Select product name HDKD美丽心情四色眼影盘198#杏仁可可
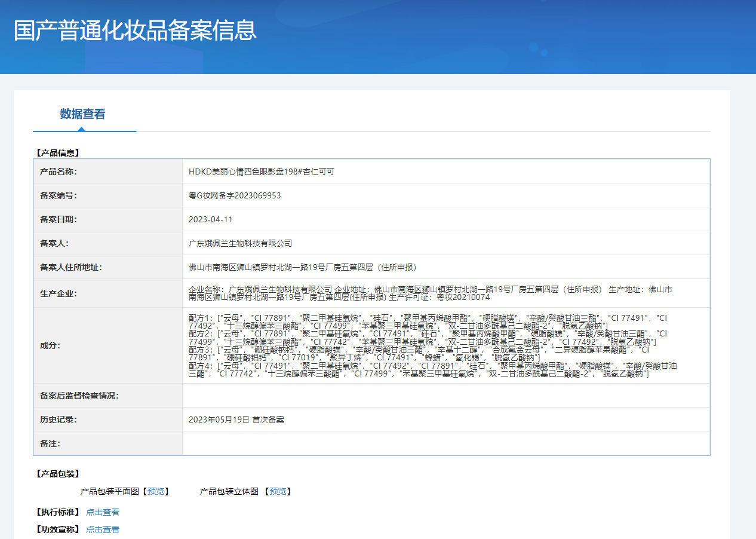Image resolution: width=756 pixels, height=539 pixels. tap(262, 171)
